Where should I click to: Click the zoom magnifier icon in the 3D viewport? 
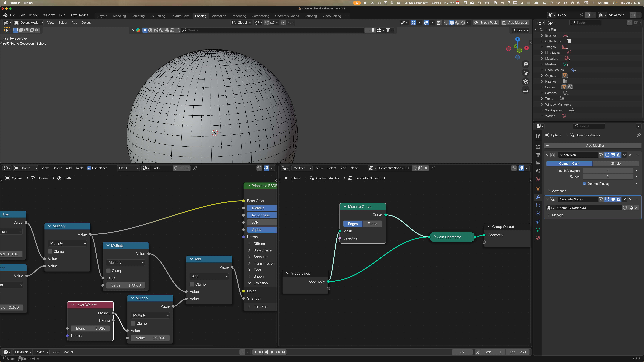pyautogui.click(x=525, y=64)
